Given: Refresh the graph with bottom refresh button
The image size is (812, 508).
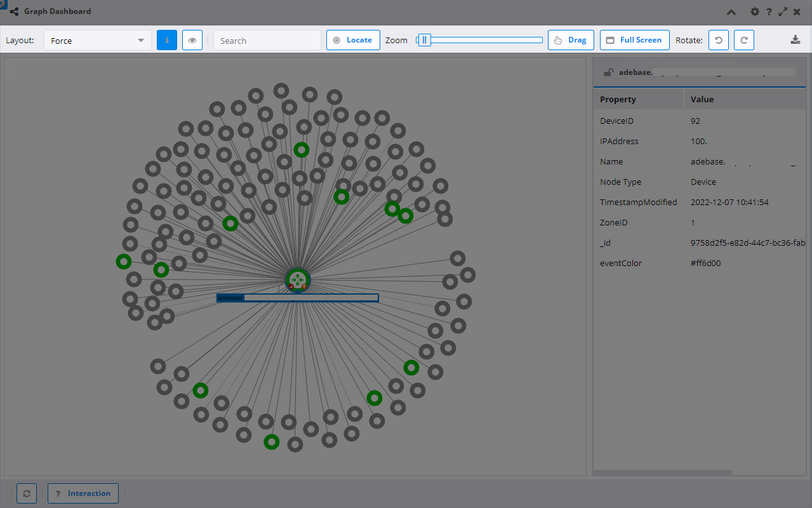Looking at the screenshot, I should point(27,493).
